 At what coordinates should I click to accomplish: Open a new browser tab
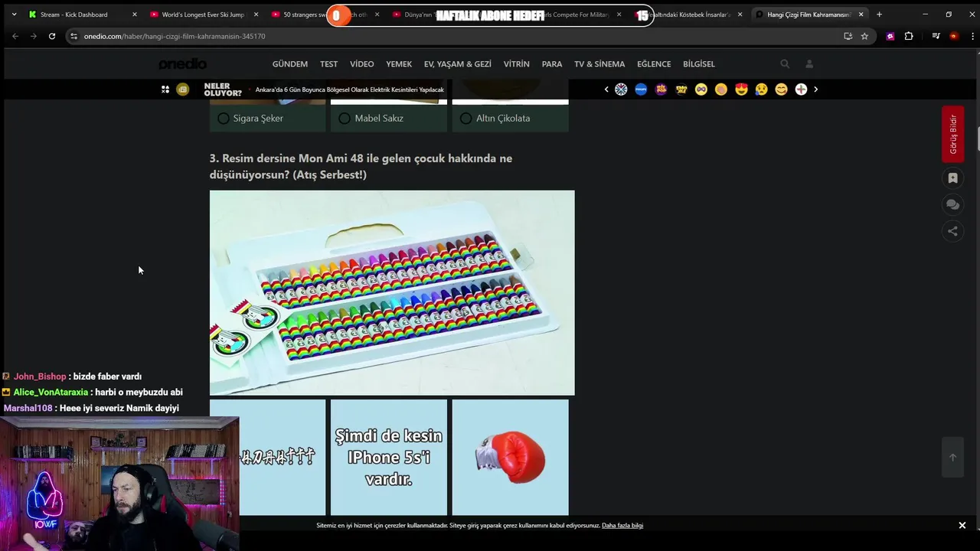click(879, 15)
